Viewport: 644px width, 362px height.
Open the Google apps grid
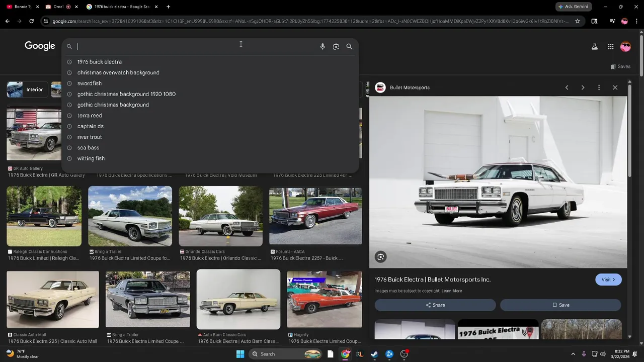click(610, 46)
